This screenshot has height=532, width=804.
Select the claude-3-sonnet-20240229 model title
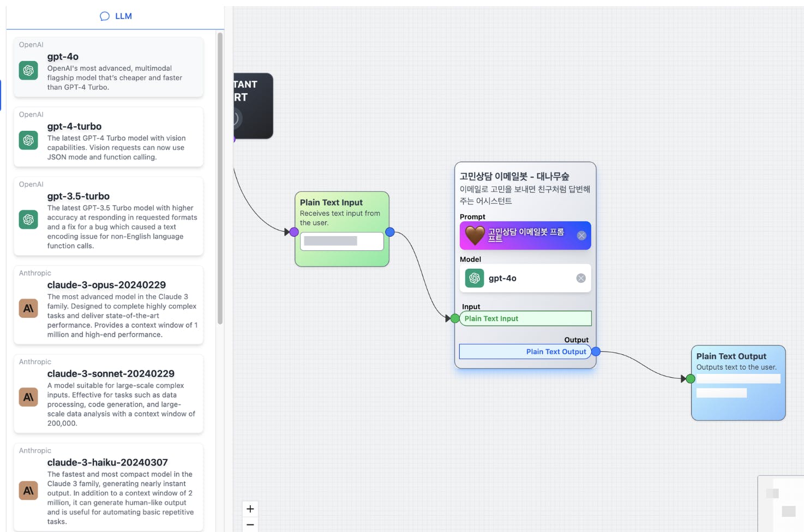pos(111,374)
